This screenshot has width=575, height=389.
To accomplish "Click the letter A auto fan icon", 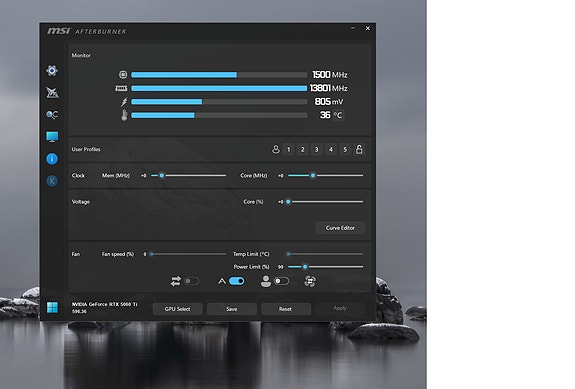I will point(222,281).
